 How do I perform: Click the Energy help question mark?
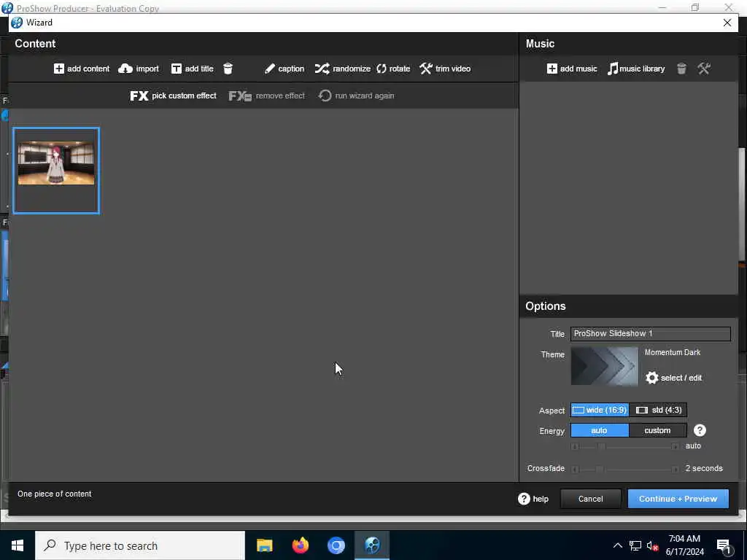700,430
